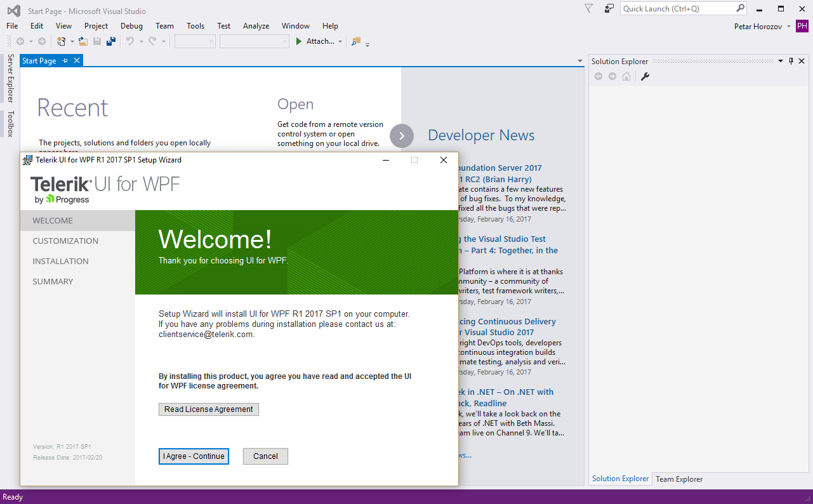Open the Team menu

(x=164, y=26)
